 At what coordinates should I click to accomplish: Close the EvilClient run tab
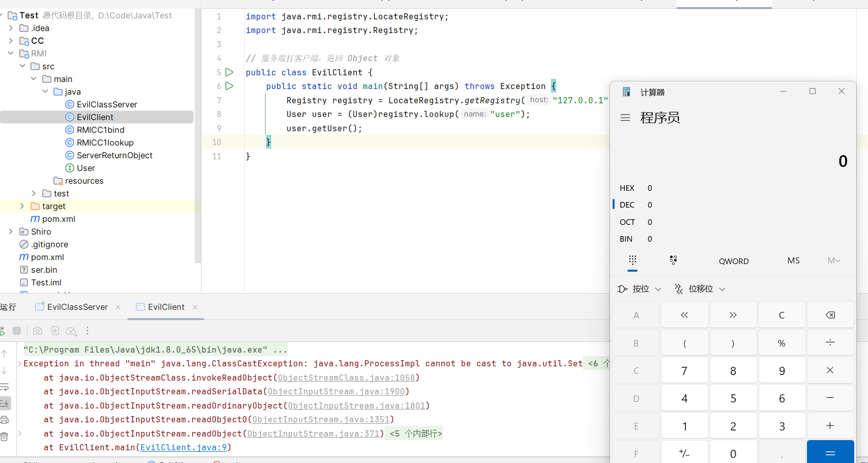tap(195, 307)
